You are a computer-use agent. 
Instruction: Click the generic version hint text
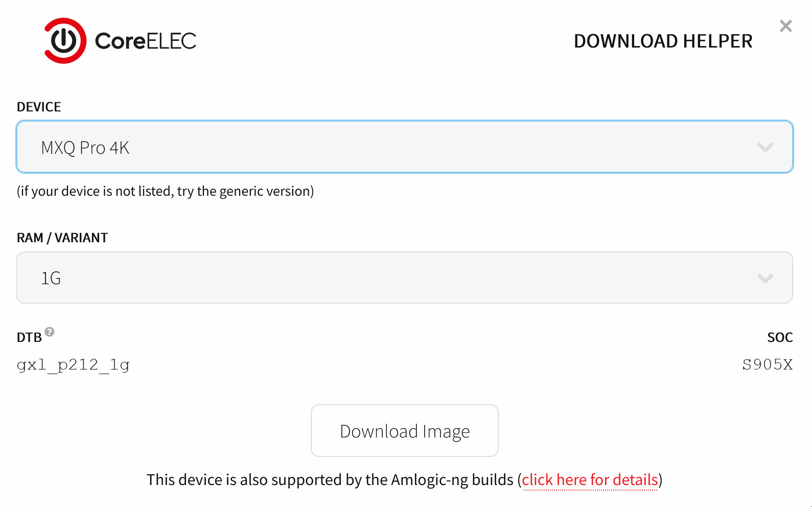coord(166,191)
